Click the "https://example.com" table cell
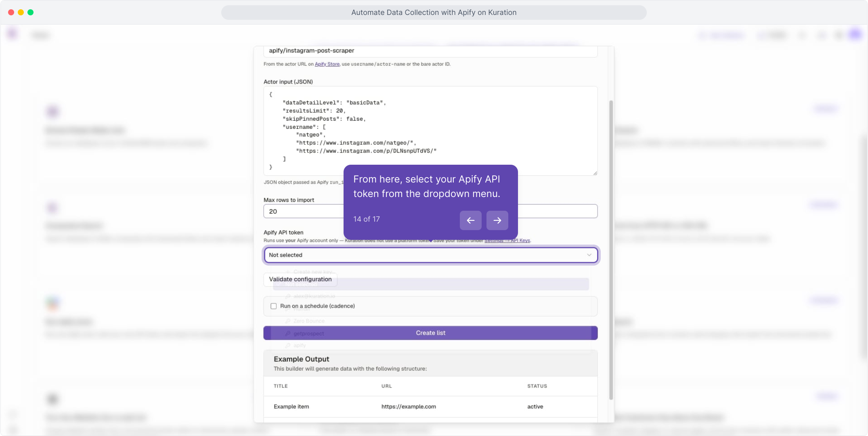 (409, 407)
